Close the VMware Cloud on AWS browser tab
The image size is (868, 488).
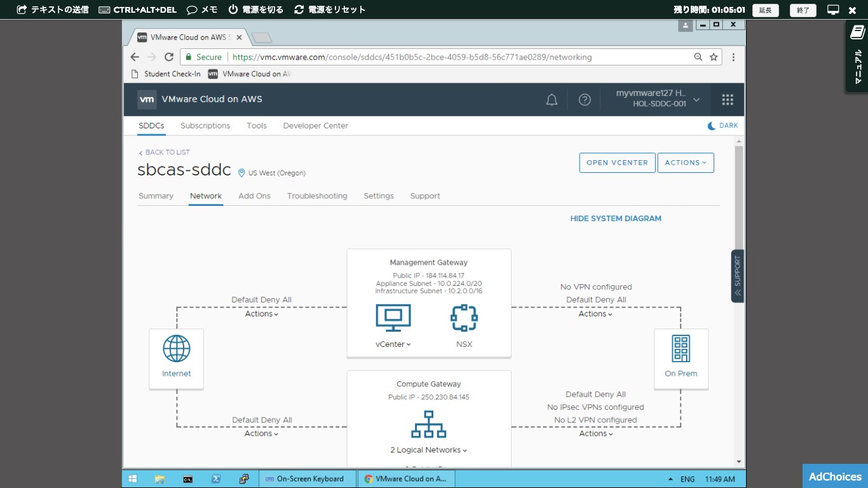239,37
